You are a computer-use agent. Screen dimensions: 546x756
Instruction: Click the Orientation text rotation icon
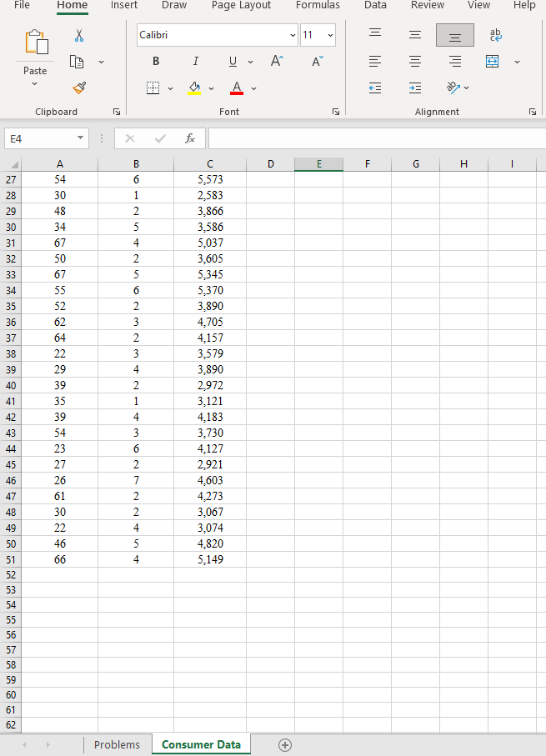[x=453, y=88]
